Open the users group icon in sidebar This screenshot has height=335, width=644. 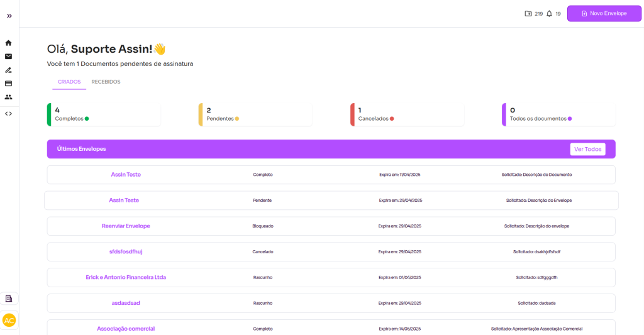(9, 97)
